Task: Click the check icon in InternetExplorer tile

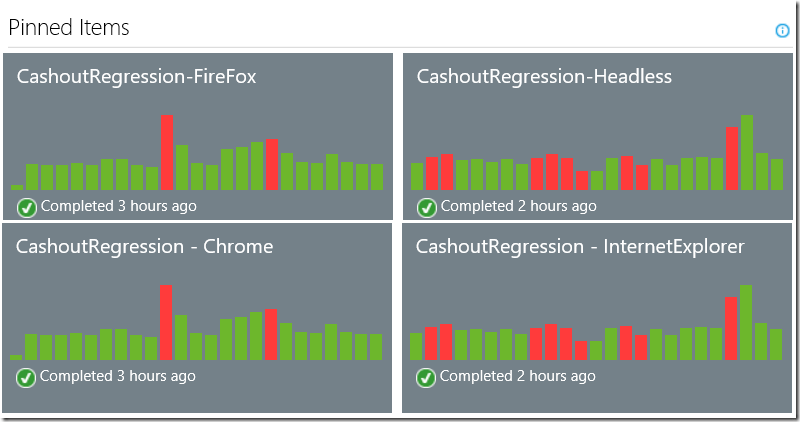Action: (427, 377)
